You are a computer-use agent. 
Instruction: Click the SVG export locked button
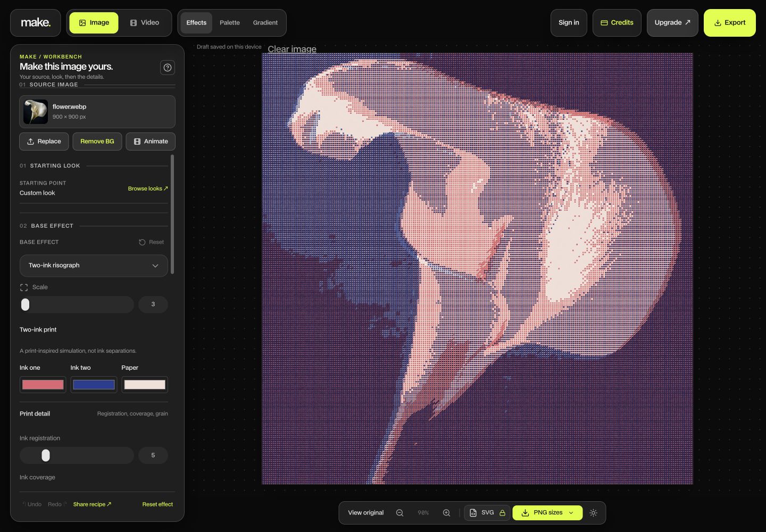tap(487, 513)
